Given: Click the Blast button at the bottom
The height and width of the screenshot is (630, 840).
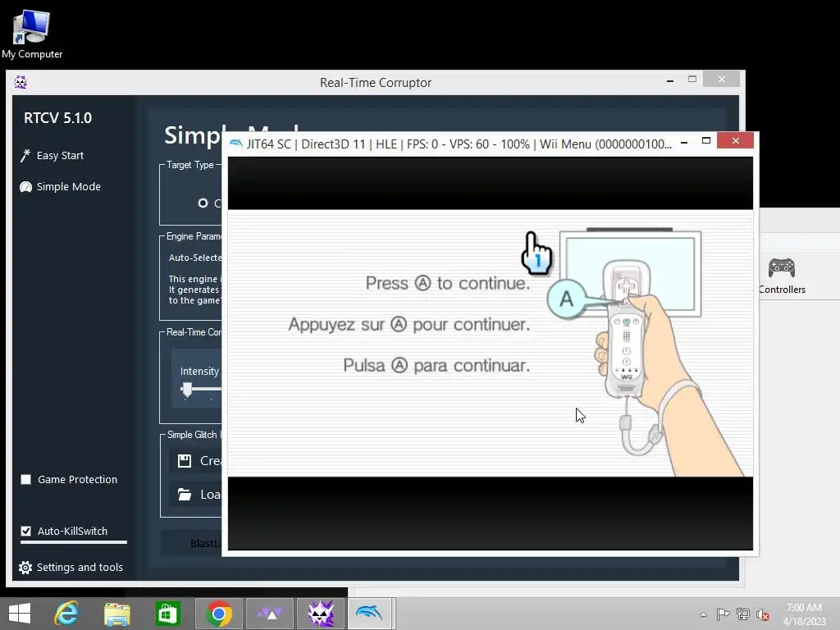Looking at the screenshot, I should (190, 543).
